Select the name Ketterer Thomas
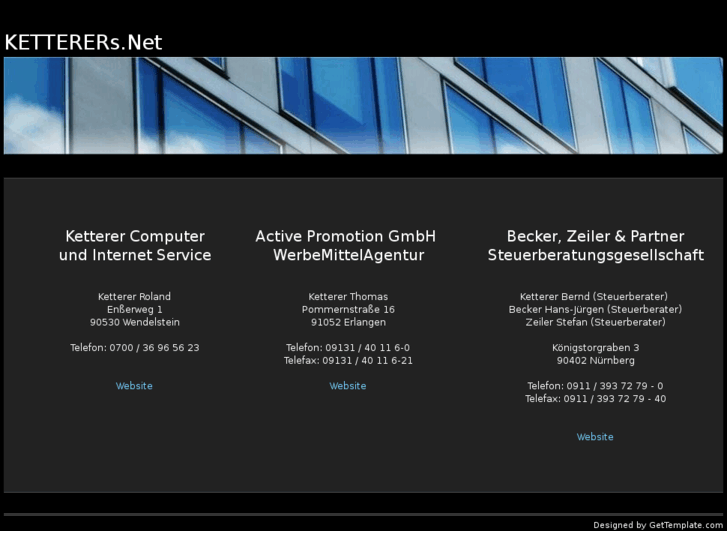 348,296
